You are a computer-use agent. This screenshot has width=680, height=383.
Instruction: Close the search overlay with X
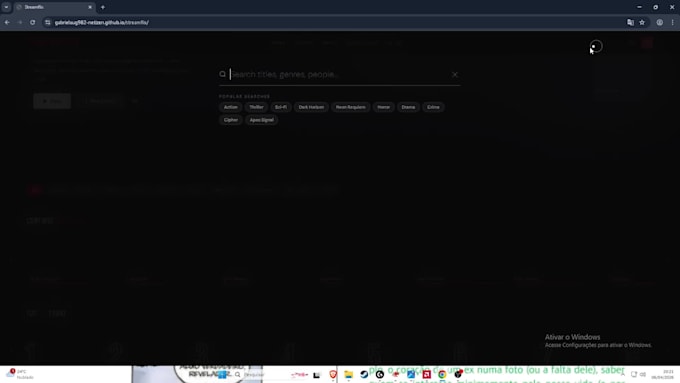pos(454,75)
